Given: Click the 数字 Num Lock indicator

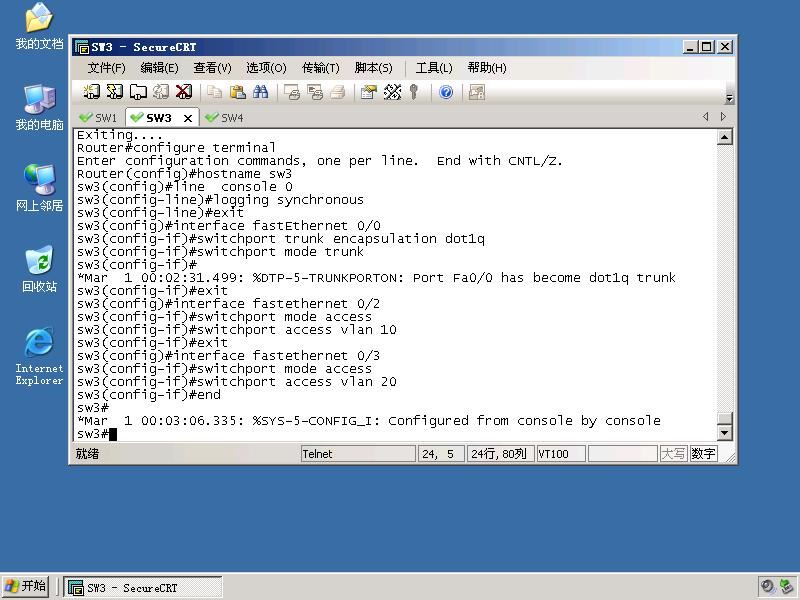Looking at the screenshot, I should pos(703,454).
